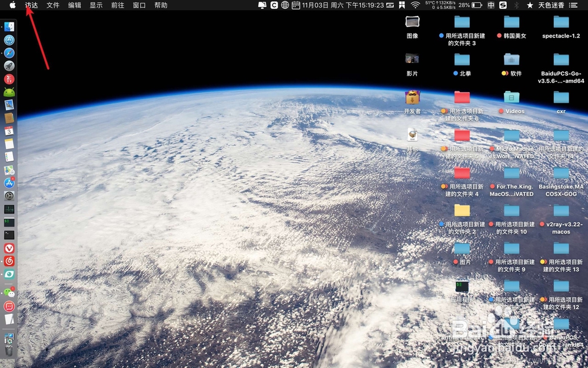588x368 pixels.
Task: Select the 图片 folder
Action: (462, 248)
